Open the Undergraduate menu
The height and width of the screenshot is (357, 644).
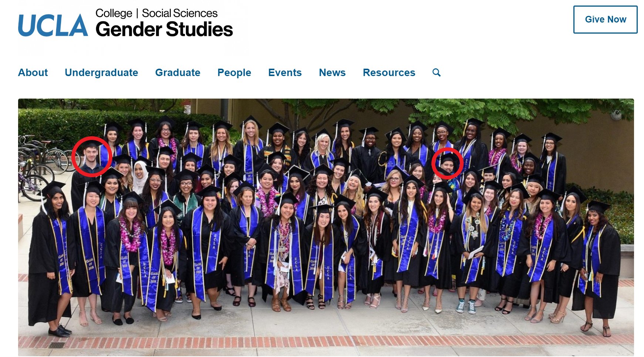pos(101,72)
